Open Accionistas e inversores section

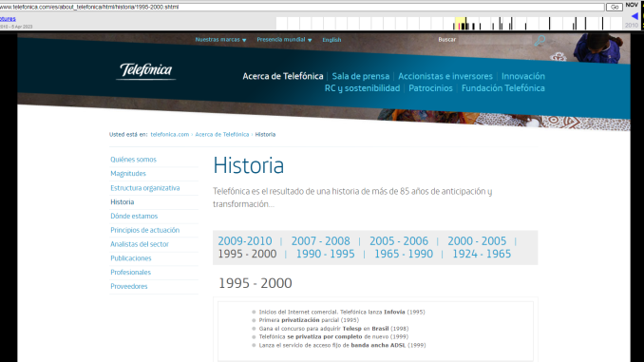[445, 76]
